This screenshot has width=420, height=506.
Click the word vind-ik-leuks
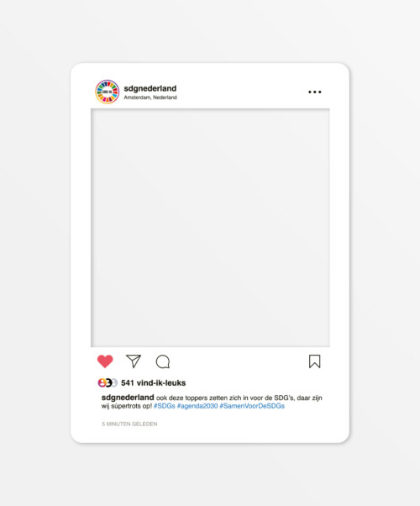[161, 382]
